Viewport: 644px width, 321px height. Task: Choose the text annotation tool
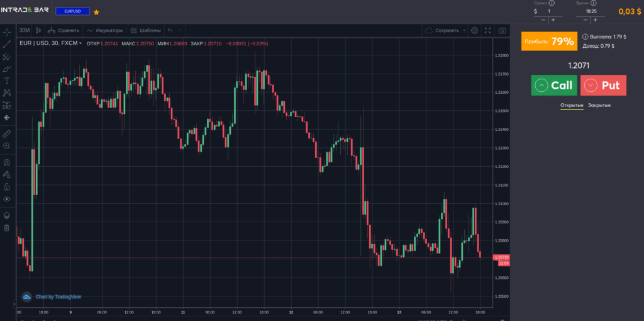(7, 81)
